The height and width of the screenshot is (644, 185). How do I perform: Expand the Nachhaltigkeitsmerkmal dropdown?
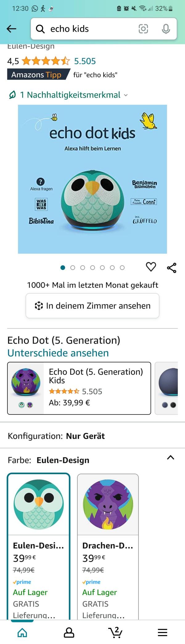tap(68, 95)
